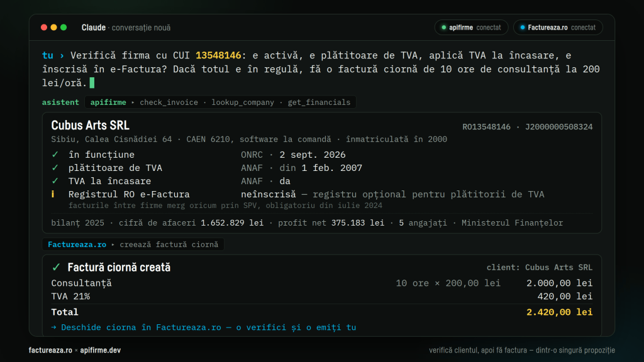Click the J2000000508324 registration number
Viewport: 644px width, 362px height.
coord(559,127)
